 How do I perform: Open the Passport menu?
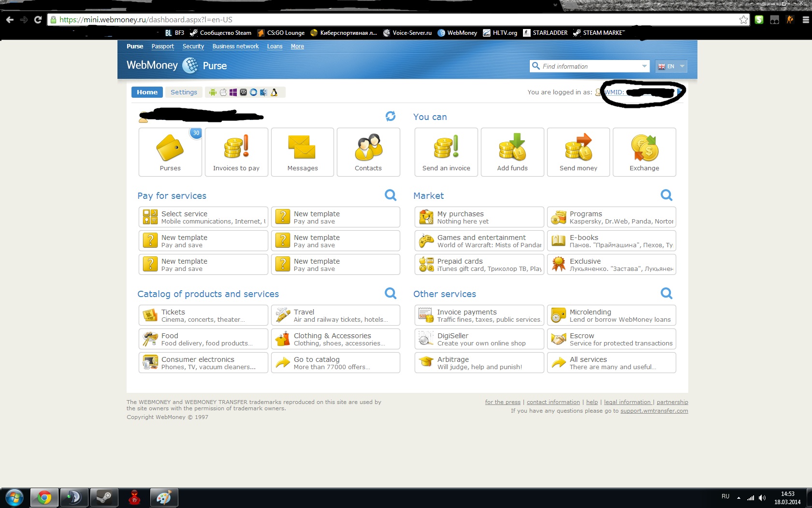click(162, 46)
